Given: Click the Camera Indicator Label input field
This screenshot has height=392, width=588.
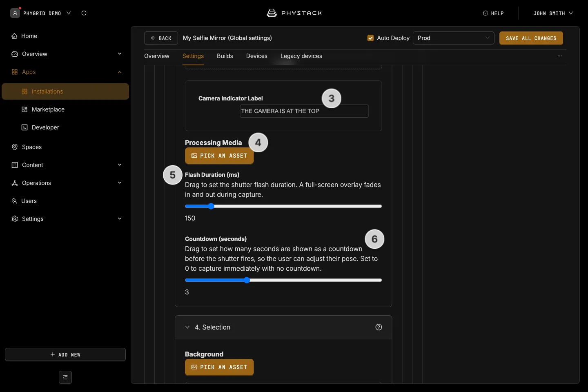Looking at the screenshot, I should (304, 111).
